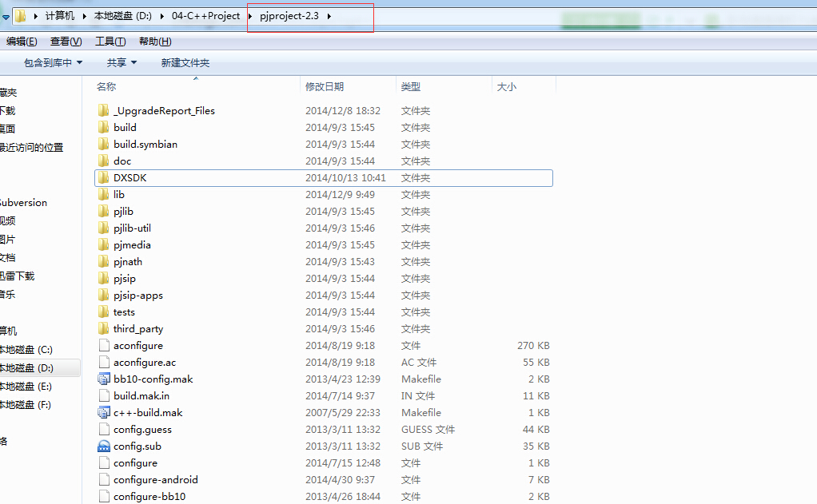The height and width of the screenshot is (504, 817).
Task: Click the pjmedia folder icon
Action: click(x=104, y=244)
